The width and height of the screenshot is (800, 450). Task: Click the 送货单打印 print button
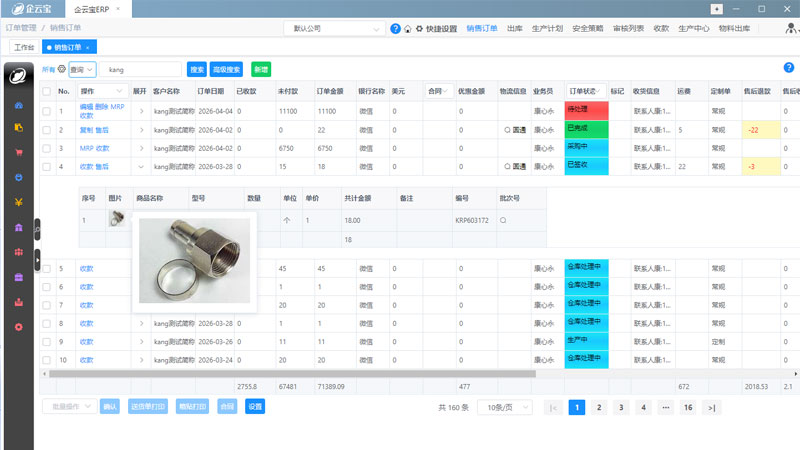pos(148,407)
